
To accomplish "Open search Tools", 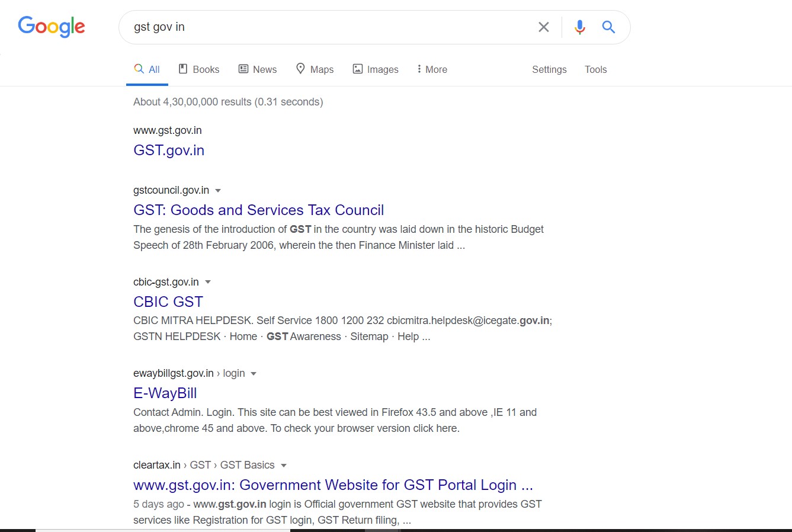I will coord(595,69).
